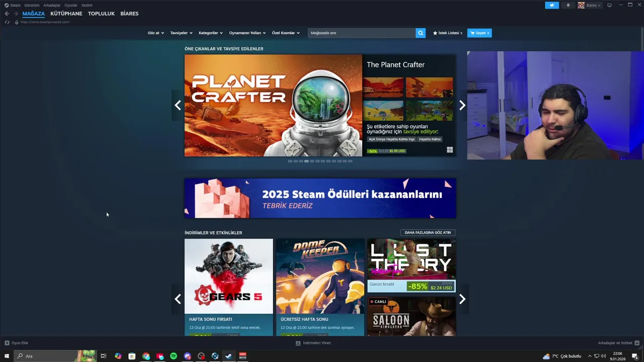
Task: Click the browser back arrow in Steam
Action: click(x=7, y=14)
